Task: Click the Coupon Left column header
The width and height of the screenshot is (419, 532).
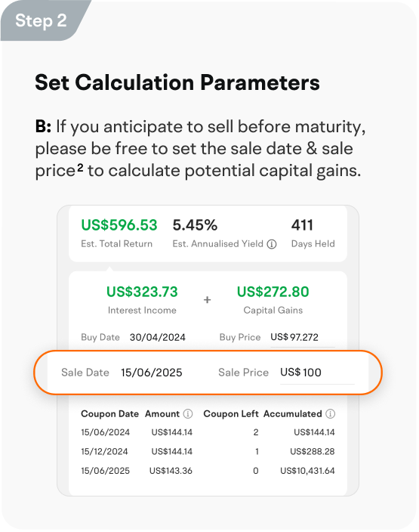Action: coord(231,414)
